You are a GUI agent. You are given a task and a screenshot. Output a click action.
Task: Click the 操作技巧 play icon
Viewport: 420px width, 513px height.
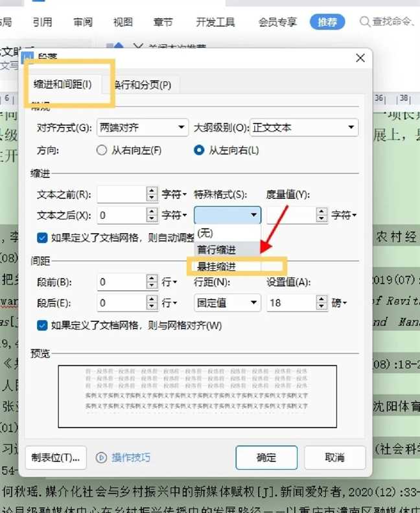101,457
